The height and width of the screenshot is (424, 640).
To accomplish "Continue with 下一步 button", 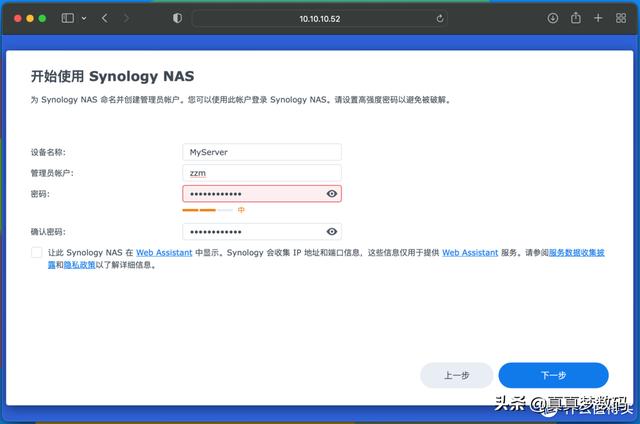I will pos(553,375).
